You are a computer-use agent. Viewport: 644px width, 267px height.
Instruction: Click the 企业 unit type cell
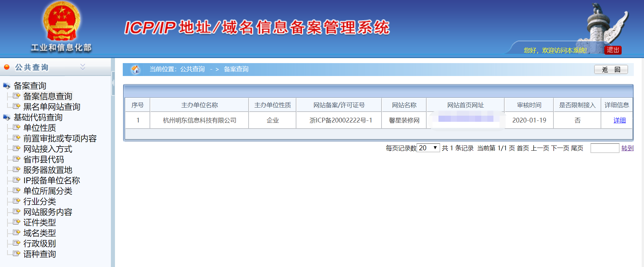[x=273, y=120]
